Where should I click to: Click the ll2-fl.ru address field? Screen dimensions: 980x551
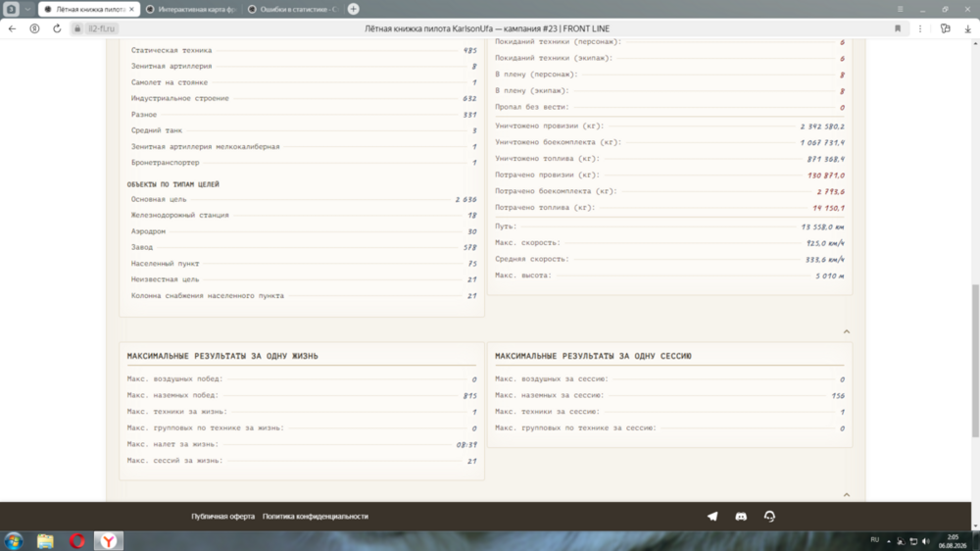click(x=101, y=28)
